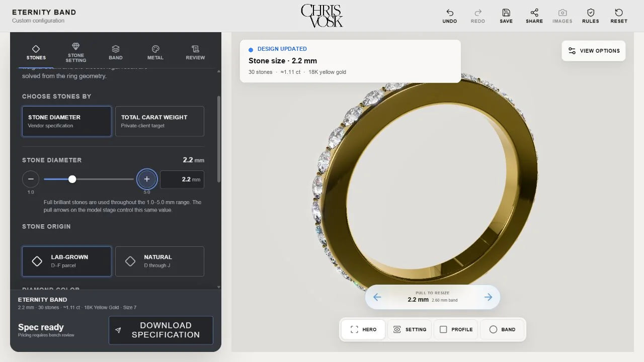Click the "Spec ready" status text
644x362 pixels.
(x=41, y=327)
